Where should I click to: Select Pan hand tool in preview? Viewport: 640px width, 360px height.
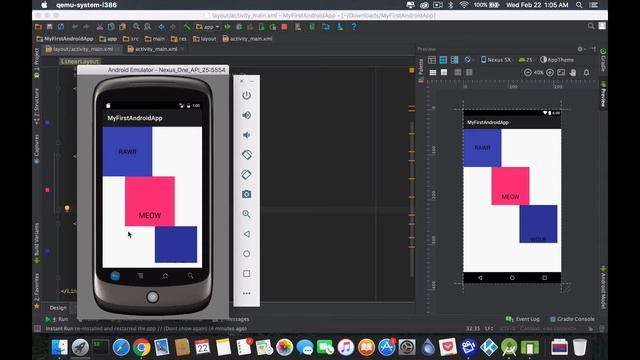573,72
